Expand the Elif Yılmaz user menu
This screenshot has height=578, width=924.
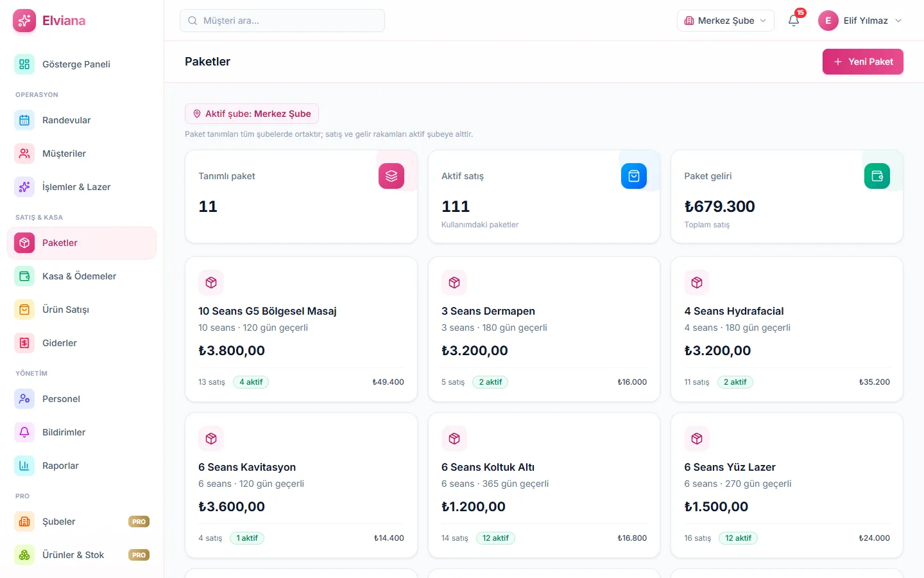[860, 21]
